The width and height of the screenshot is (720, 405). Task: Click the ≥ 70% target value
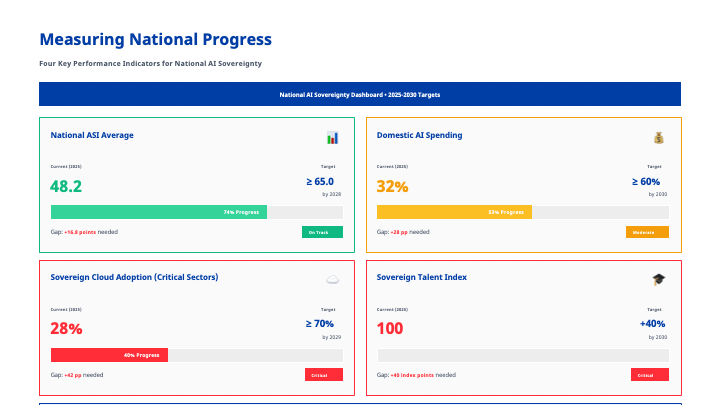[x=320, y=324]
